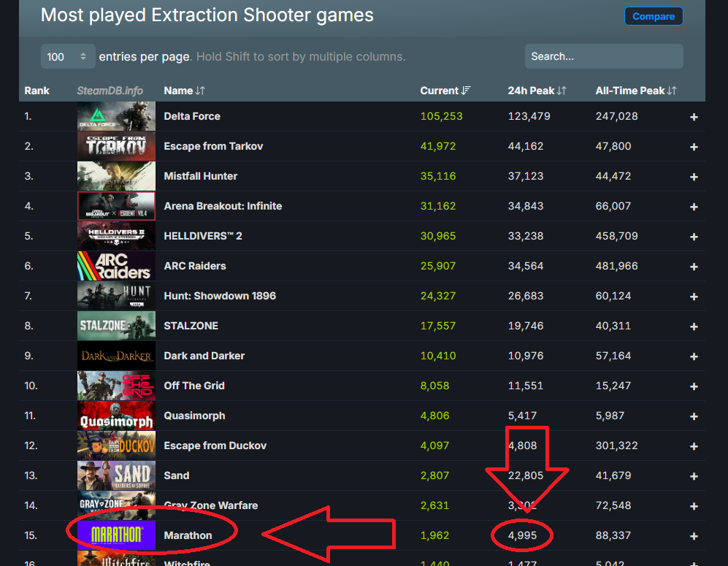Select Marathon current count 1,962
Viewport: 728px width, 566px height.
(434, 535)
